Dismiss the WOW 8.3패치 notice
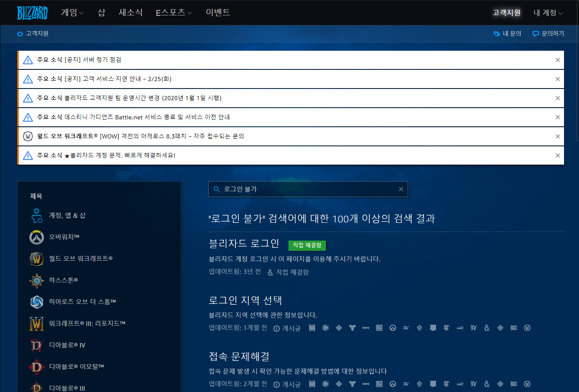 click(558, 136)
